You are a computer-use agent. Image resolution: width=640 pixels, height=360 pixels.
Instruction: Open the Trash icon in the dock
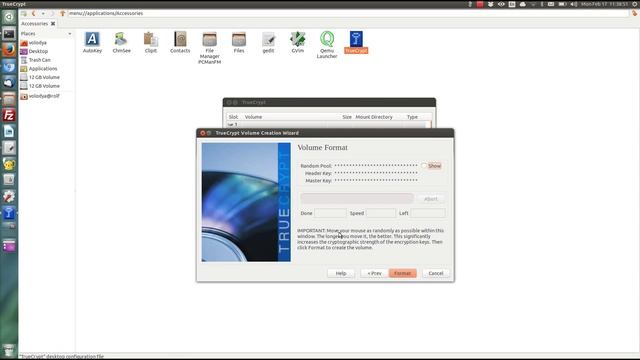(x=9, y=351)
